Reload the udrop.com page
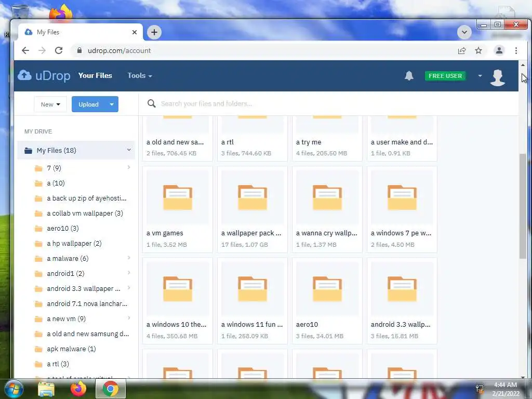Screen dimensions: 532x399 (59, 50)
